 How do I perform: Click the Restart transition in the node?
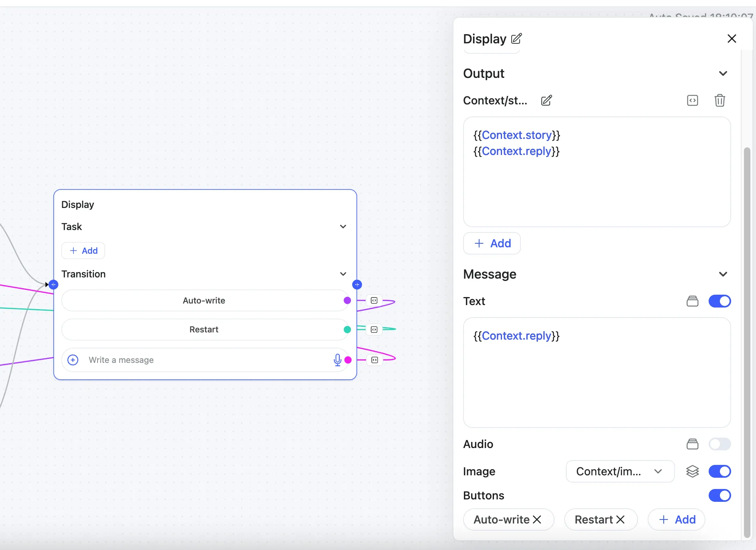click(x=204, y=330)
